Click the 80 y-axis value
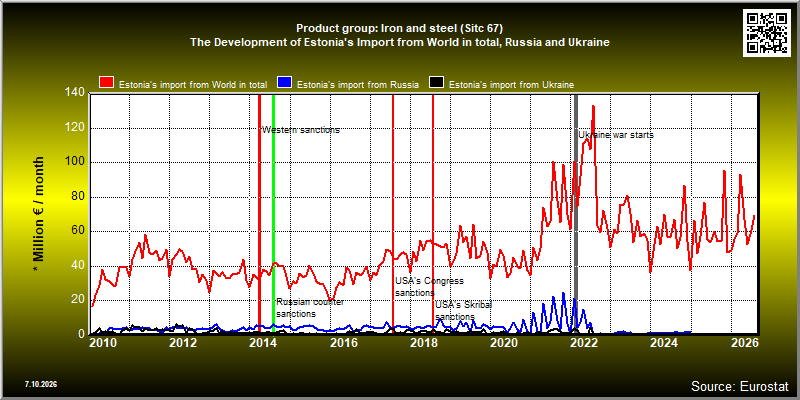Screen dimensions: 800x400 click(x=79, y=197)
